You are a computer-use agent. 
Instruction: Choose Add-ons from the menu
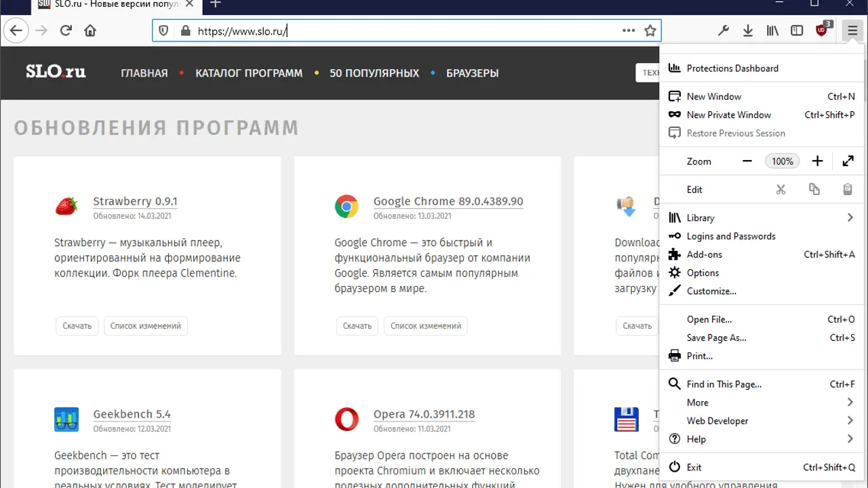pos(704,255)
